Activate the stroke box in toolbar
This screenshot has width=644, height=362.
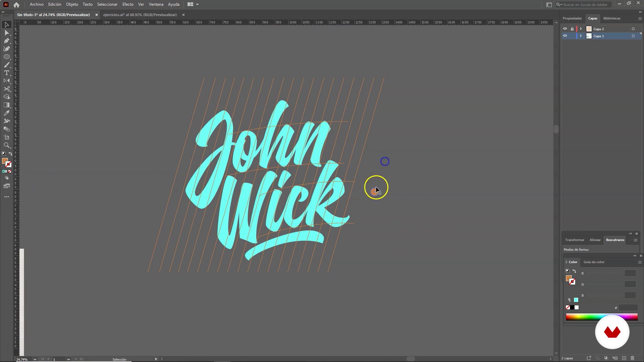coord(9,165)
